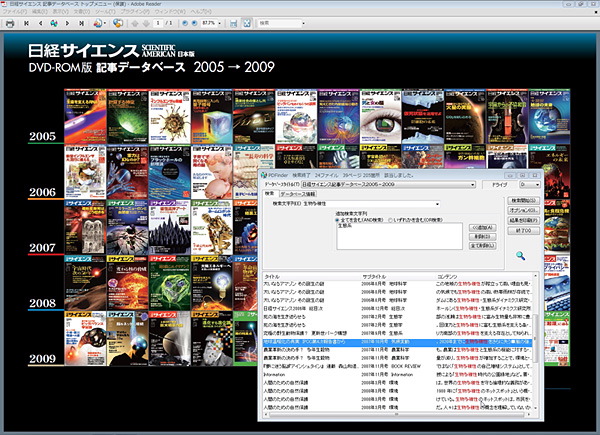Switch to the データベース情報 tab
The height and width of the screenshot is (435, 600).
pyautogui.click(x=298, y=194)
